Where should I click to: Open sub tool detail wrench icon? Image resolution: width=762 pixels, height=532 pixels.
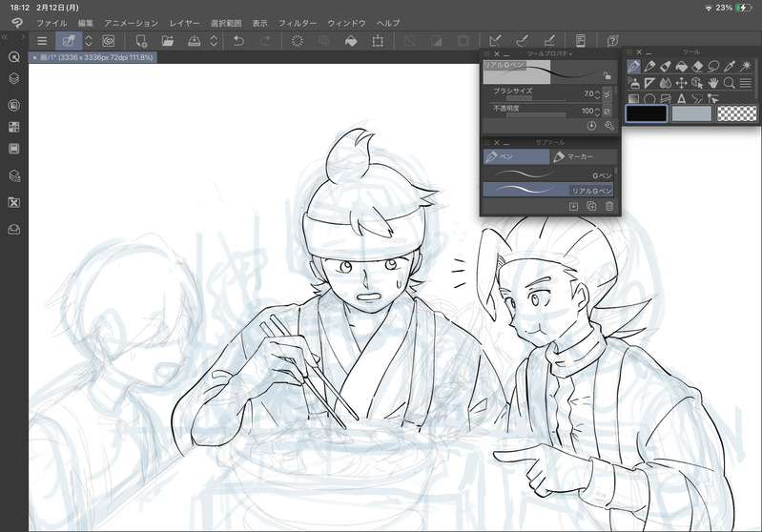click(x=608, y=126)
